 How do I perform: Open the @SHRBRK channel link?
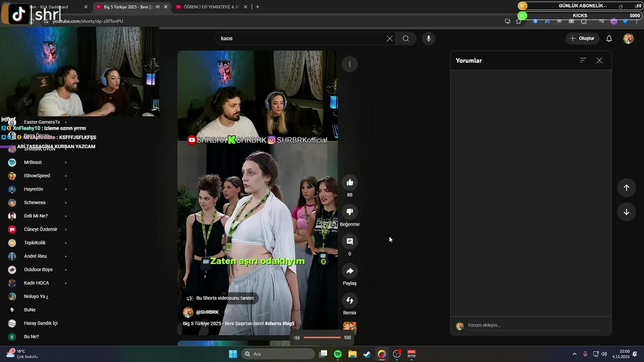point(207,312)
